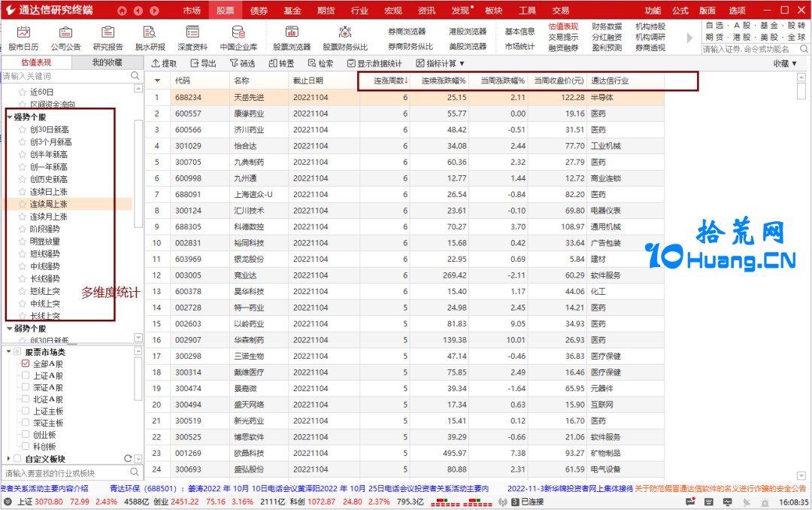
Task: Click the 提取 extract toolbar button
Action: [164, 63]
